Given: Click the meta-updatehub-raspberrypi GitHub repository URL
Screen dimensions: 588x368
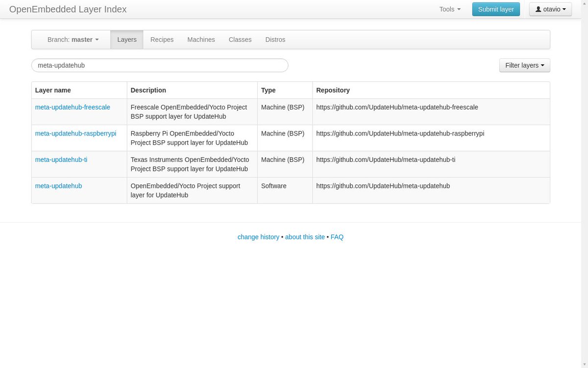Looking at the screenshot, I should [400, 133].
